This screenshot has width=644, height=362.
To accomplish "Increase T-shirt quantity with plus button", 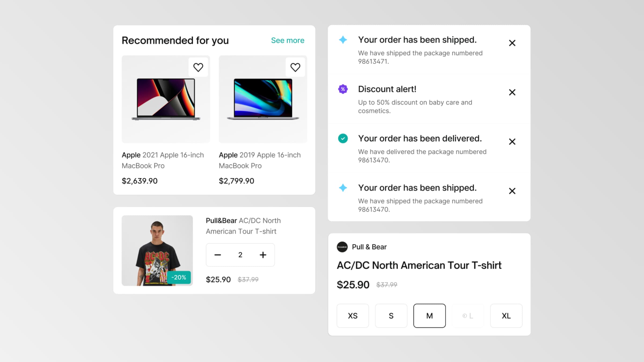I will pyautogui.click(x=263, y=255).
